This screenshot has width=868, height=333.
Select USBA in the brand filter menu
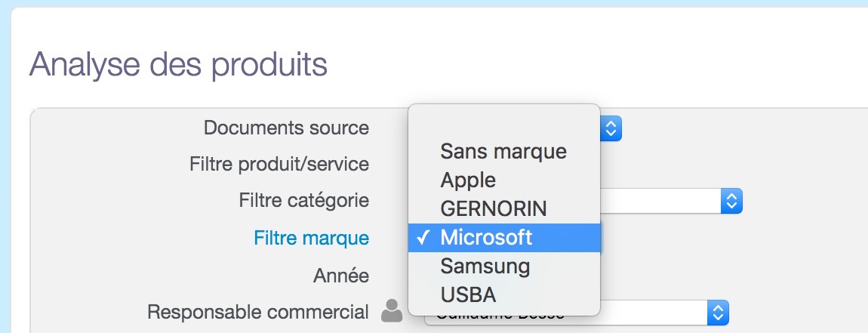(x=504, y=295)
